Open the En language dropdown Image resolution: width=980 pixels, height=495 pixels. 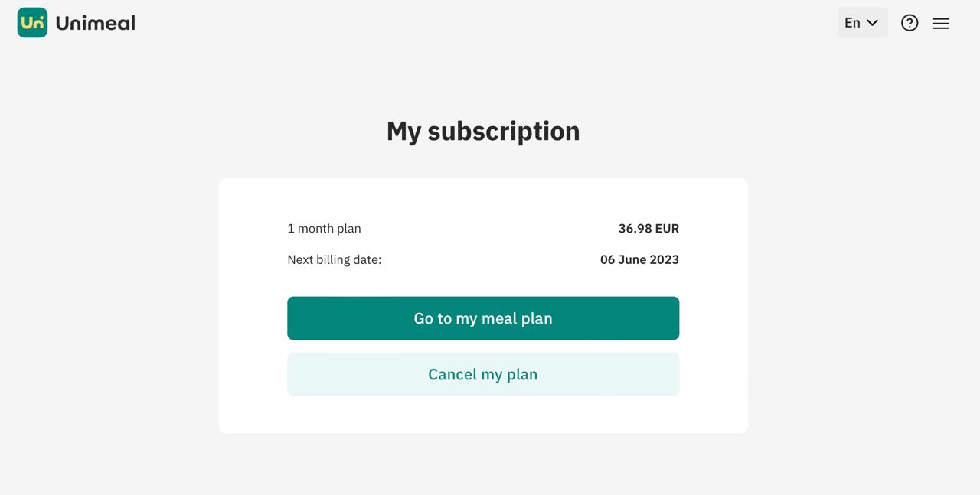coord(862,23)
